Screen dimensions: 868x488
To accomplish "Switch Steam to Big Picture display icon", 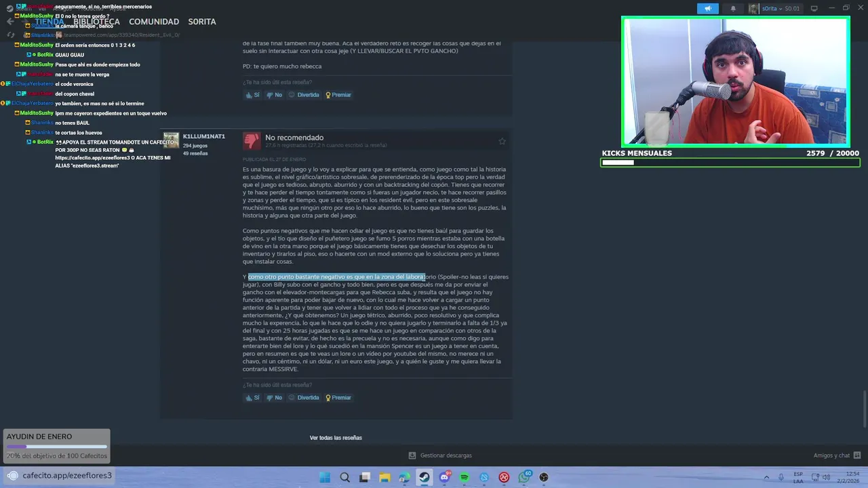I will 814,8.
